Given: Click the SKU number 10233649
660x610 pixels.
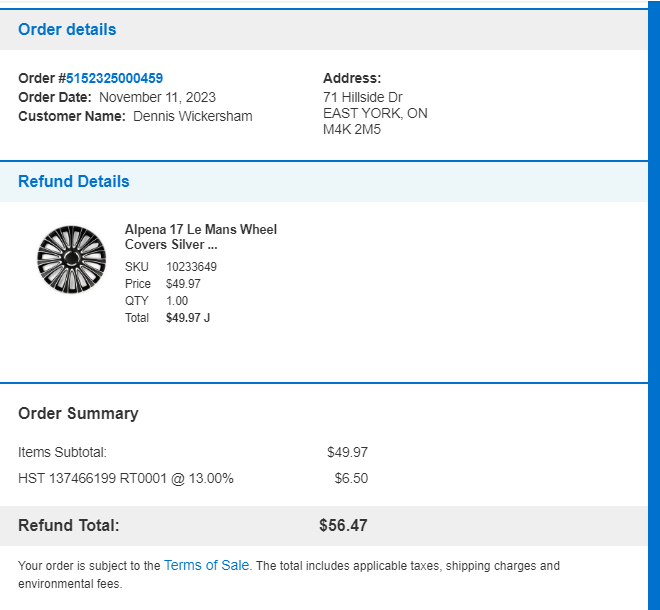Looking at the screenshot, I should [x=192, y=267].
